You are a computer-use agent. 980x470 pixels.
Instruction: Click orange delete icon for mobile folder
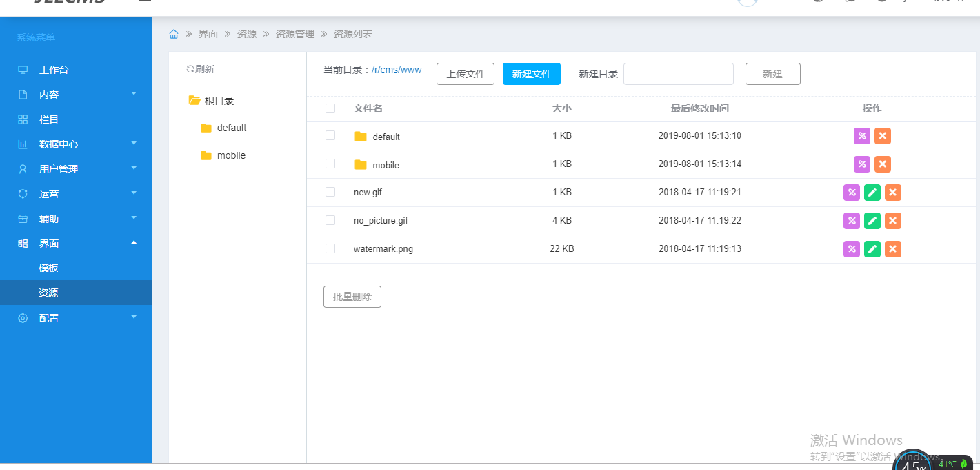click(x=883, y=164)
